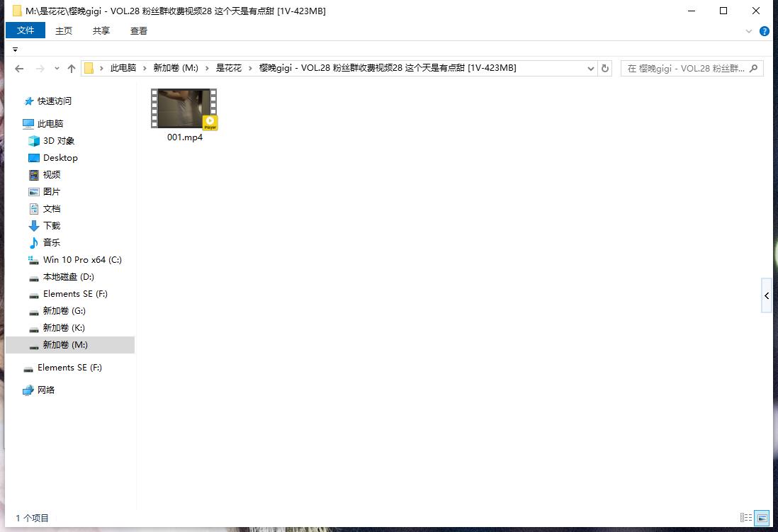Open Win 10 Pro x64 (C:) drive
The width and height of the screenshot is (778, 532).
tap(82, 259)
